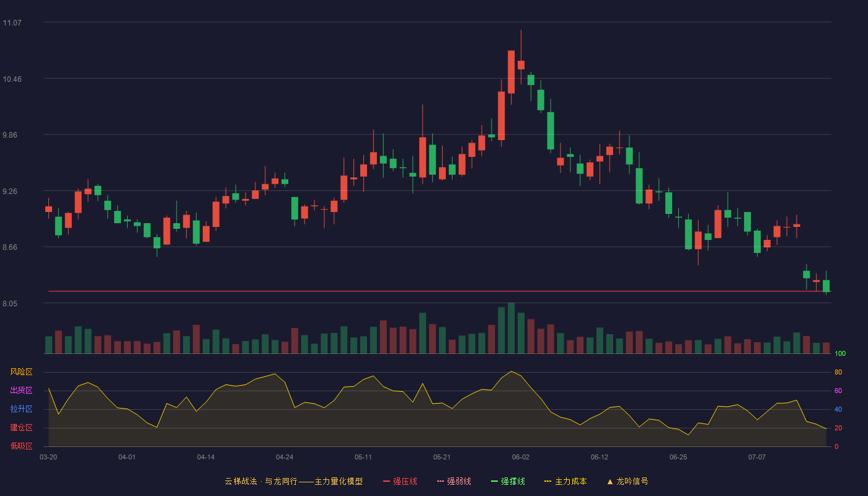This screenshot has height=496, width=868.
Task: Select the 低吸区 zone label
Action: (21, 446)
